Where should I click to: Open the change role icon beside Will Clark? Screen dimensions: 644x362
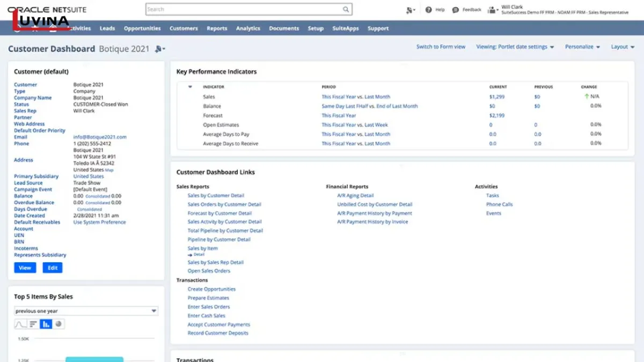(493, 10)
